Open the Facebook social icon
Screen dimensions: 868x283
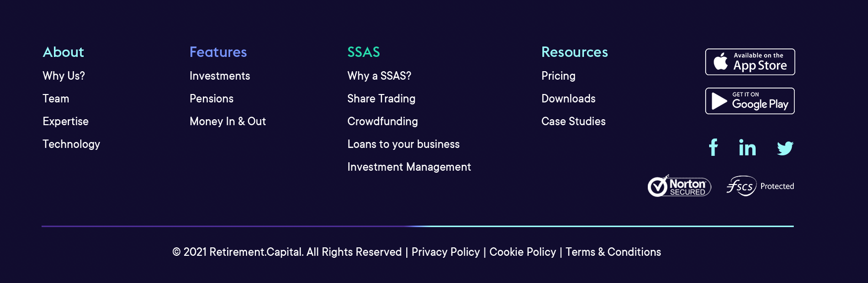click(x=713, y=147)
